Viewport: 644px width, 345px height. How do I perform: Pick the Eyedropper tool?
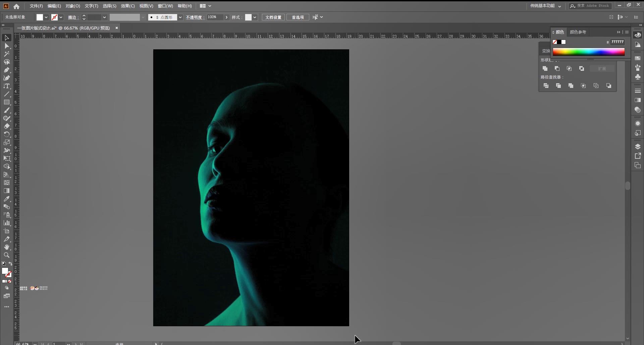pyautogui.click(x=7, y=199)
